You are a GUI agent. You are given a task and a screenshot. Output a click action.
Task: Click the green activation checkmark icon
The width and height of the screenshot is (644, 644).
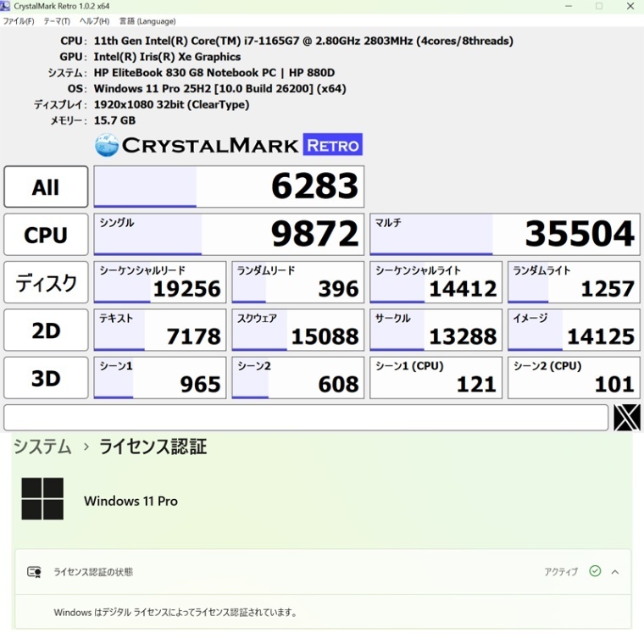[x=595, y=571]
